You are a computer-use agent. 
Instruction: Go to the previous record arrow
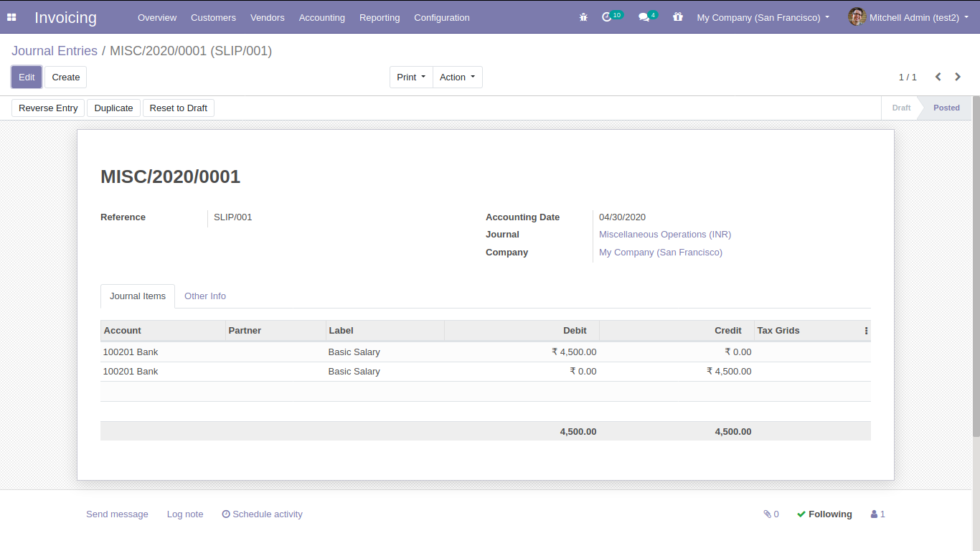pos(938,77)
